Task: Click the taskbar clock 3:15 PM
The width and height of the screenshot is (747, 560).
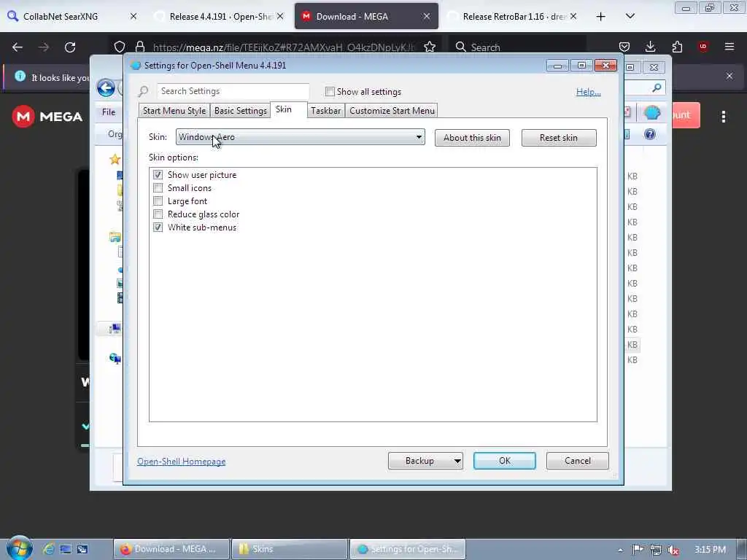Action: pos(710,550)
